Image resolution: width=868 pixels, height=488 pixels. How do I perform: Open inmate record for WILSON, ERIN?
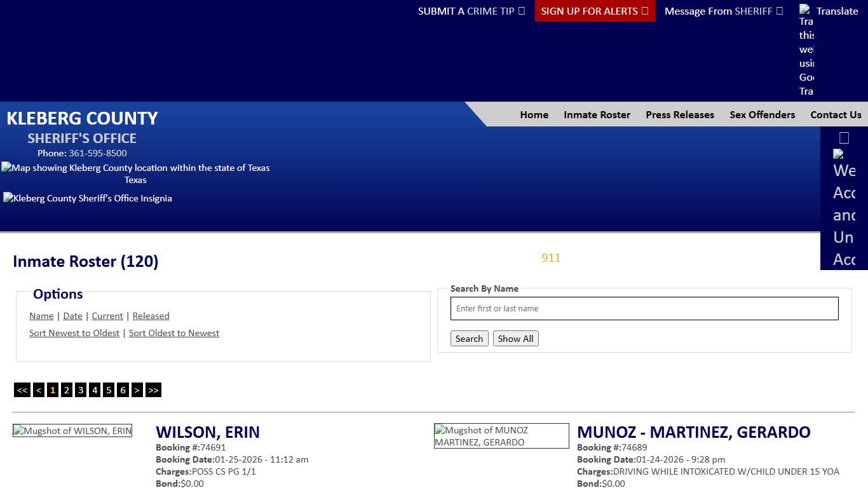tap(208, 432)
